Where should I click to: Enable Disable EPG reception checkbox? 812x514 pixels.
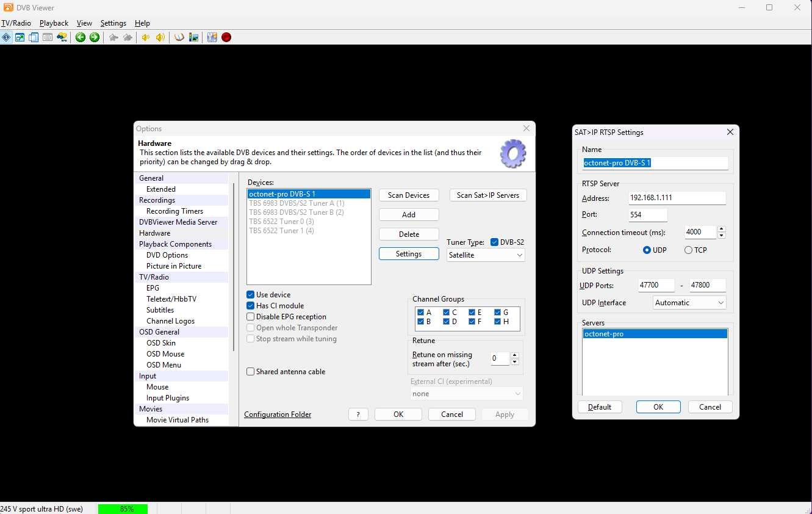[x=251, y=317]
